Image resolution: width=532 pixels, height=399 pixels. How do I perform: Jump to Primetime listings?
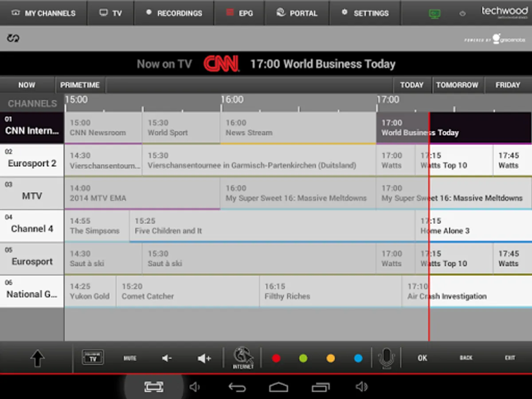click(x=80, y=85)
